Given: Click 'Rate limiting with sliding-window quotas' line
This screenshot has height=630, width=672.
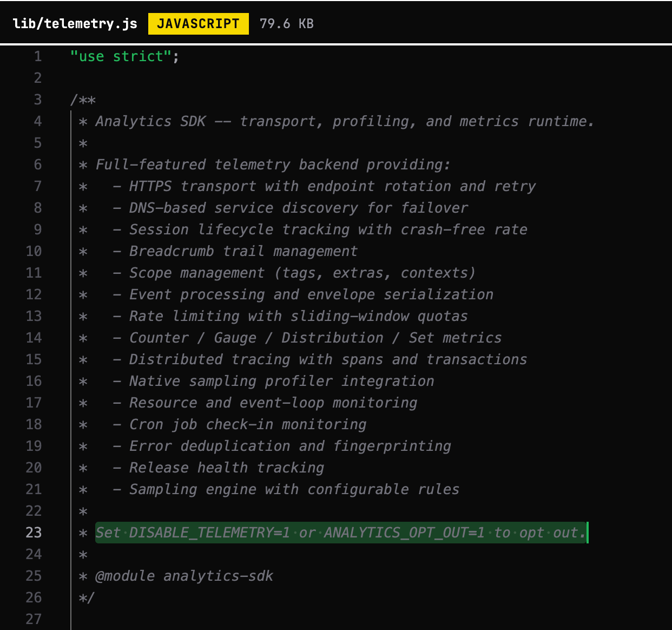Looking at the screenshot, I should pos(273,316).
